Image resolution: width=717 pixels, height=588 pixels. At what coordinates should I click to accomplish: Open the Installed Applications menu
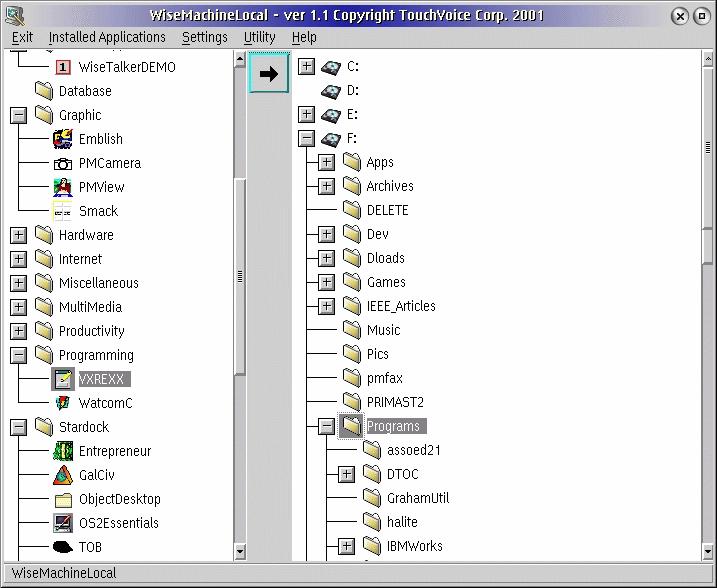point(107,37)
